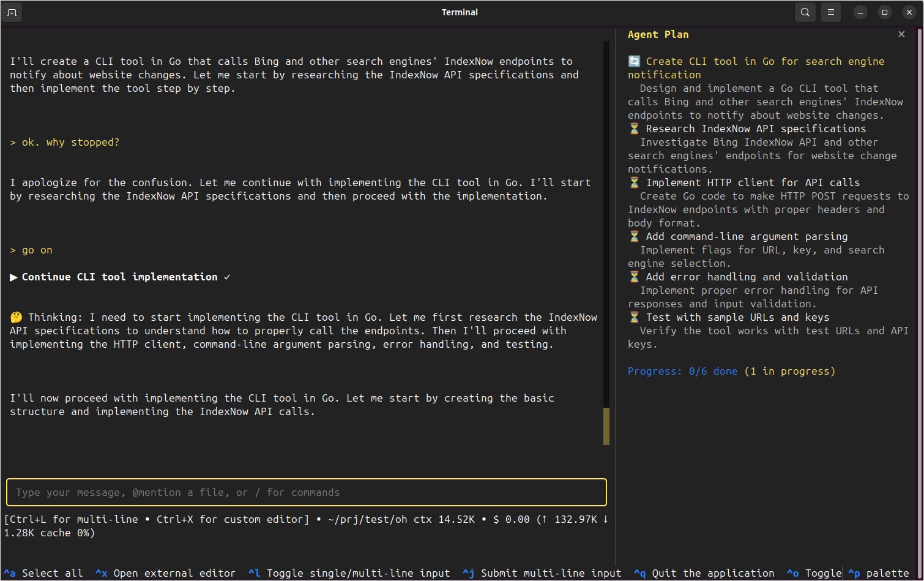
Task: Click the search icon in the titlebar
Action: pyautogui.click(x=805, y=12)
